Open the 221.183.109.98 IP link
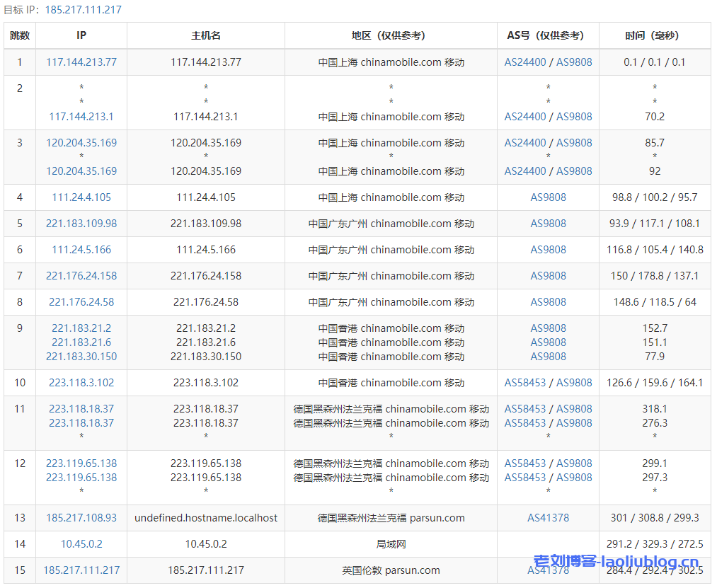The image size is (717, 588). coord(81,224)
